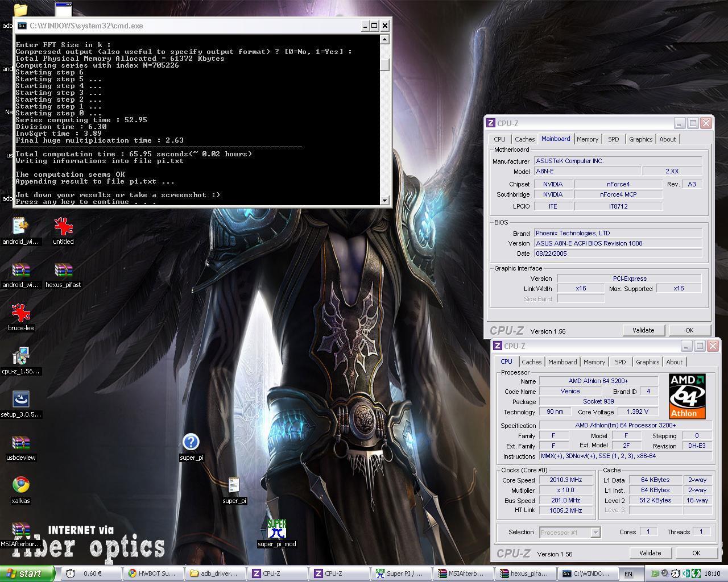Open Graphics tab in lower CPU-Z window
728x582 pixels.
click(x=647, y=362)
